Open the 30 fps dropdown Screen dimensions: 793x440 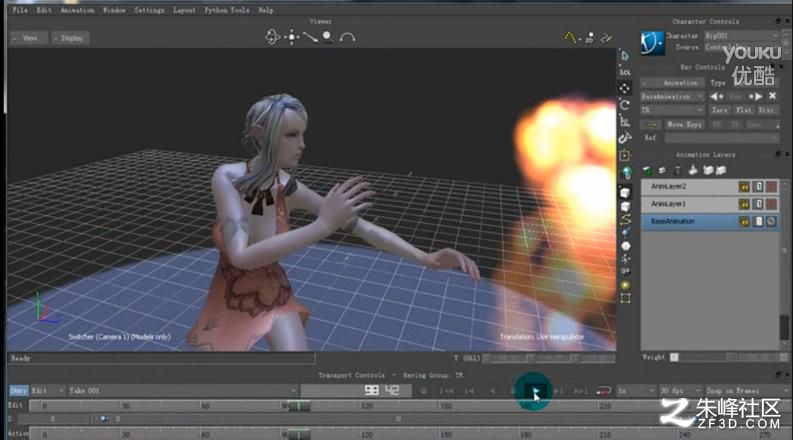[681, 390]
